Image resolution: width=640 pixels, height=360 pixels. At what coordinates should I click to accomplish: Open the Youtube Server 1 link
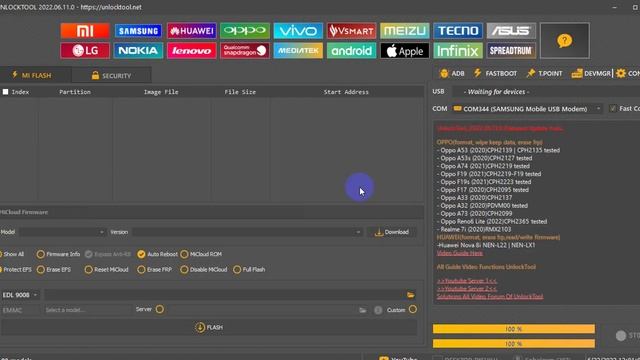(x=467, y=281)
